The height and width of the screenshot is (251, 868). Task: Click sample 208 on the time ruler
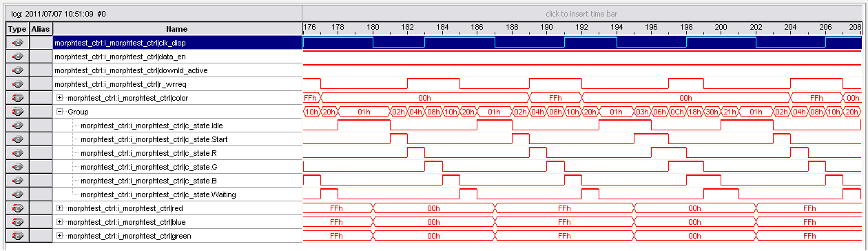coord(855,28)
